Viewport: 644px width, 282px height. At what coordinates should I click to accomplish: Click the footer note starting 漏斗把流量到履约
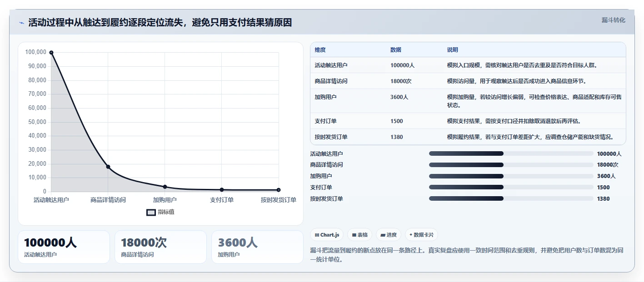[x=467, y=255]
